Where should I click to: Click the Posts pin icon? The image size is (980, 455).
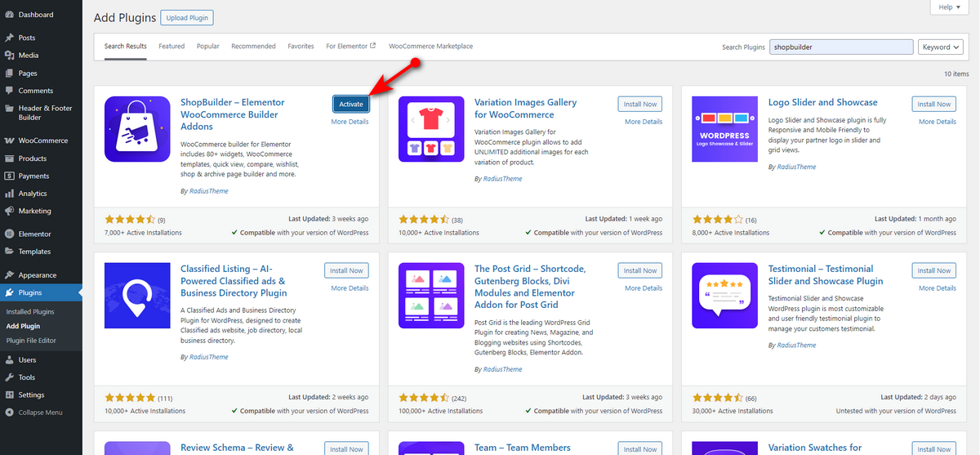[x=9, y=38]
